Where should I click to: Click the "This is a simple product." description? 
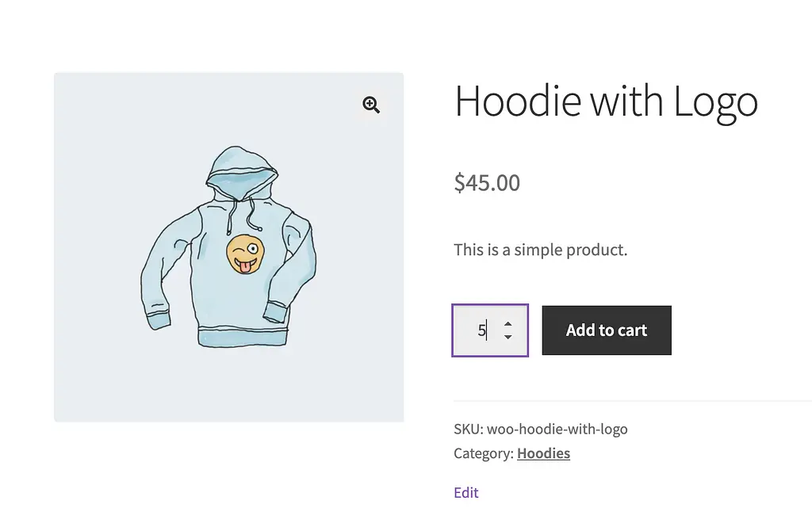540,250
